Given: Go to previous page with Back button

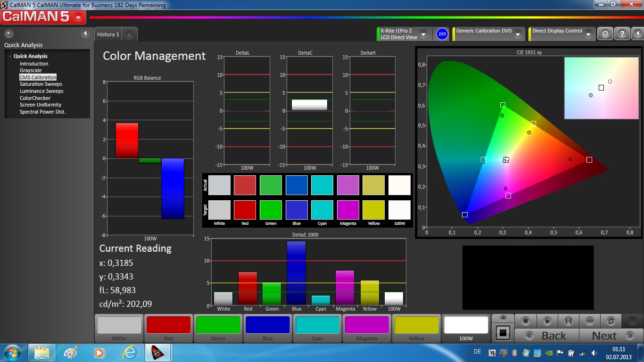Looking at the screenshot, I should tap(547, 336).
